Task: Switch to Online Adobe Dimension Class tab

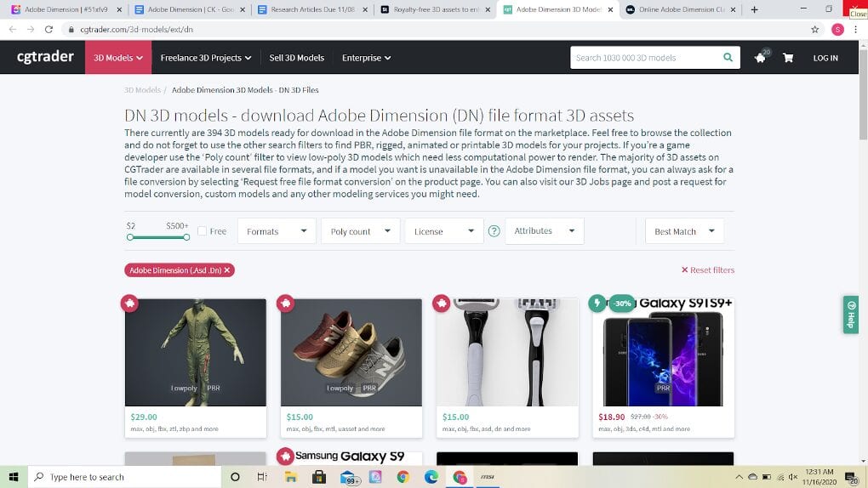Action: [681, 9]
